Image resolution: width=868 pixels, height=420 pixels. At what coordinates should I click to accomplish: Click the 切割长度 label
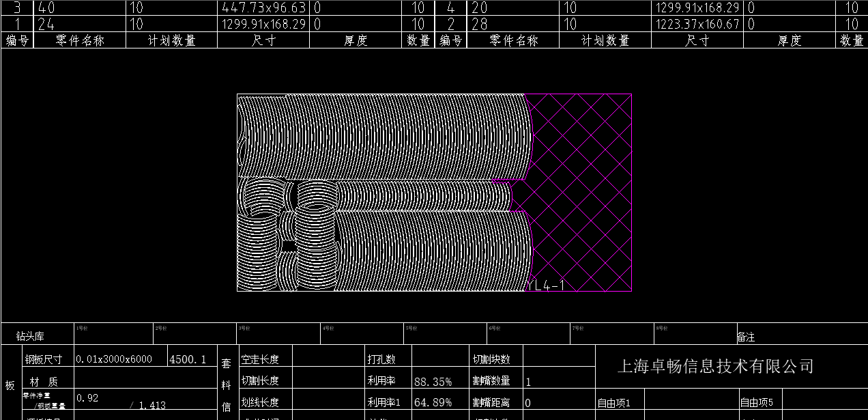[260, 381]
